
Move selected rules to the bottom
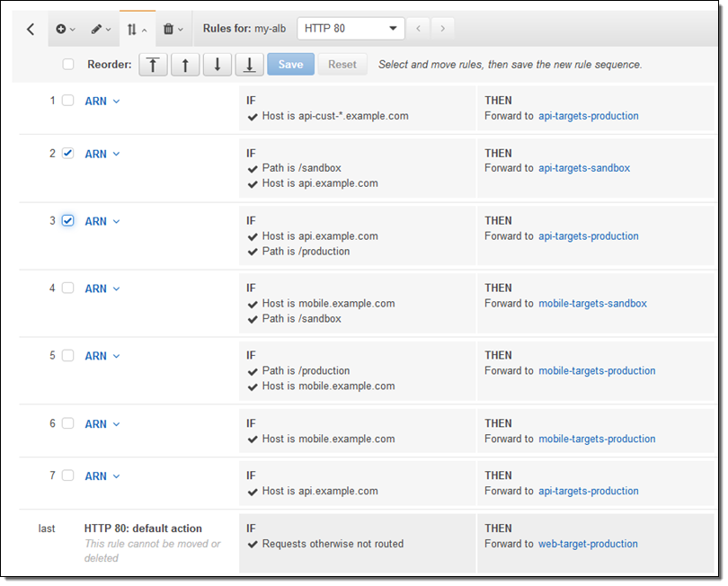click(249, 65)
